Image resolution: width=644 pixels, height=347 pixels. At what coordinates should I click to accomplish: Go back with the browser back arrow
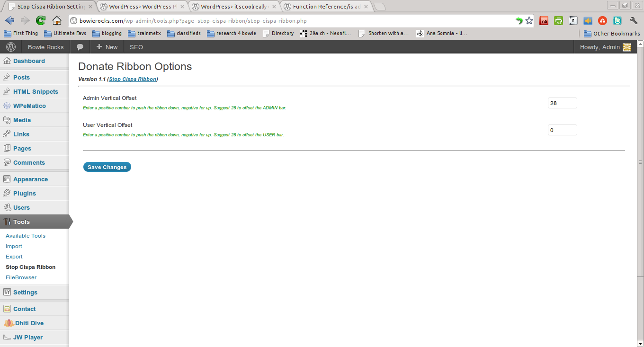point(10,20)
